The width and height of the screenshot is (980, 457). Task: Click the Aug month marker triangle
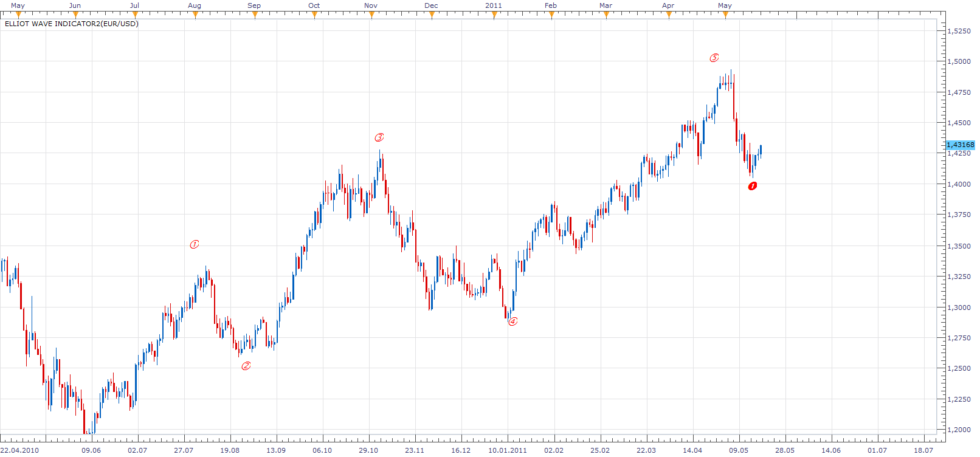[195, 15]
